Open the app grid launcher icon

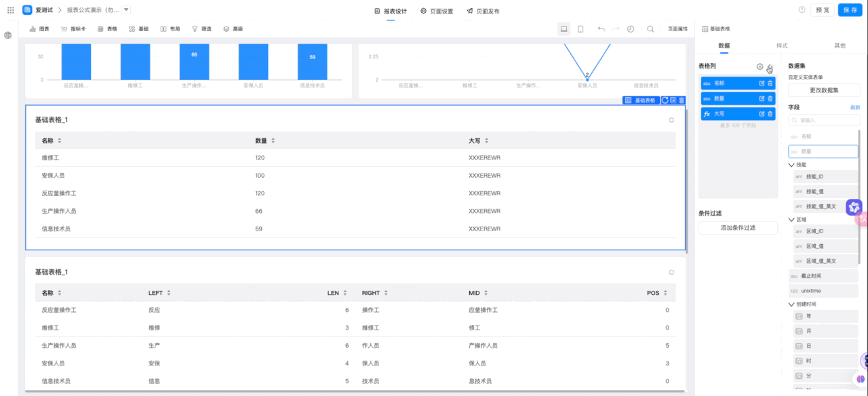[10, 10]
